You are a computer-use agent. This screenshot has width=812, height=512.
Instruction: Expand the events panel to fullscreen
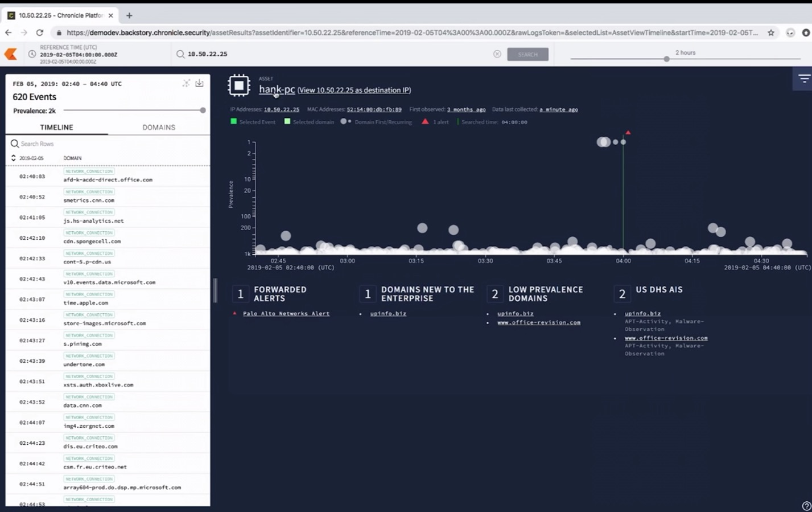click(186, 82)
